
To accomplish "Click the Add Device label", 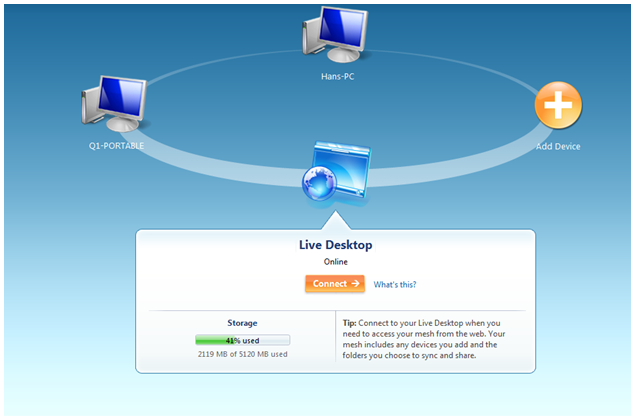I will 558,147.
